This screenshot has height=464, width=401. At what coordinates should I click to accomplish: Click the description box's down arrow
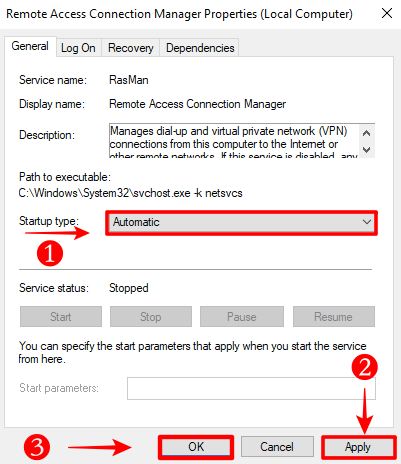coord(367,150)
